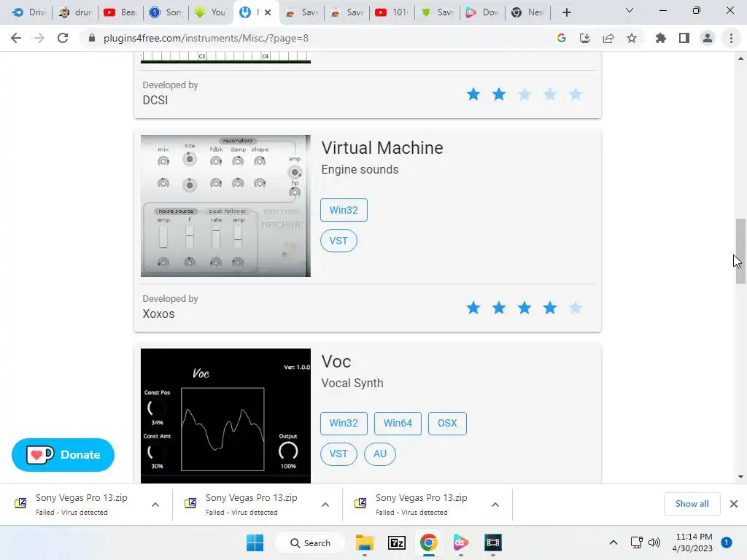Image resolution: width=747 pixels, height=560 pixels.
Task: Rate DCSI plugin five stars
Action: 576,94
